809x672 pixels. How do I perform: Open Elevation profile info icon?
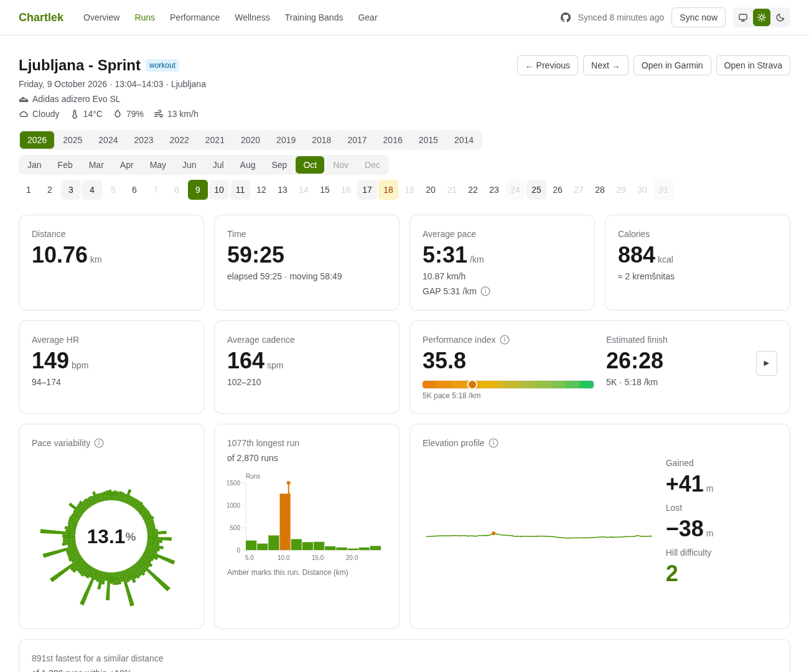point(493,443)
